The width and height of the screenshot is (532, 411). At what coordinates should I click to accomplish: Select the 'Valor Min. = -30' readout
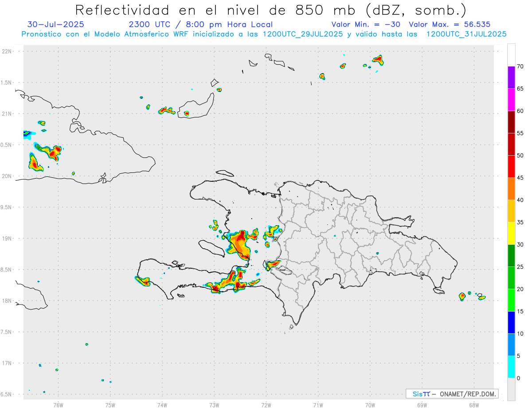point(366,24)
